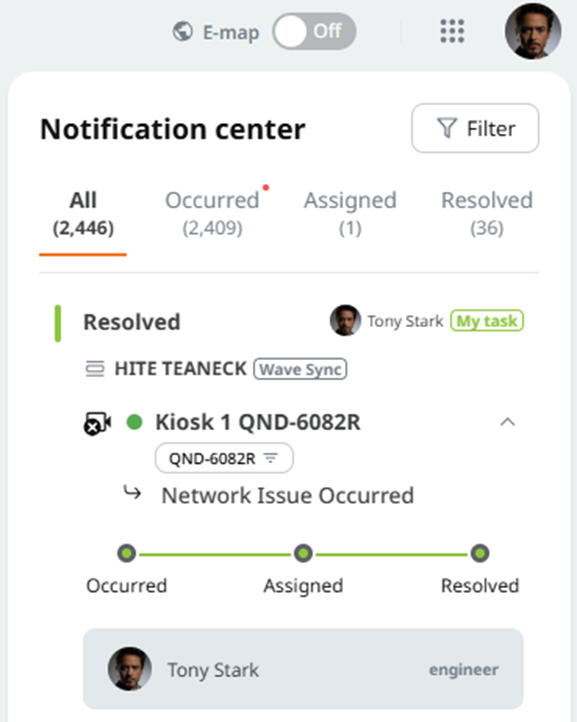
Task: Click the sub-event arrow beside Network Issue
Action: tap(133, 493)
